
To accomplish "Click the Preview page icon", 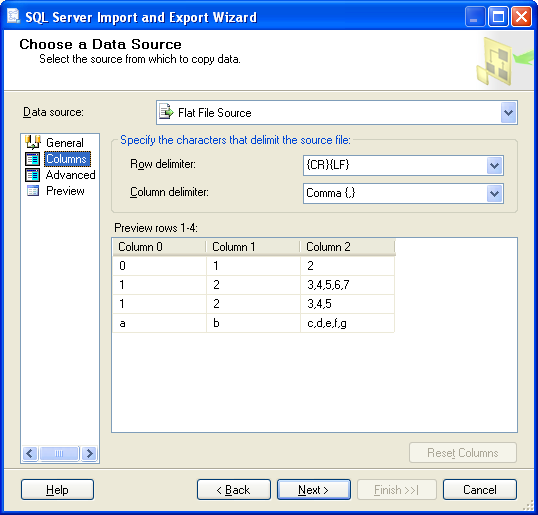I will (x=33, y=190).
